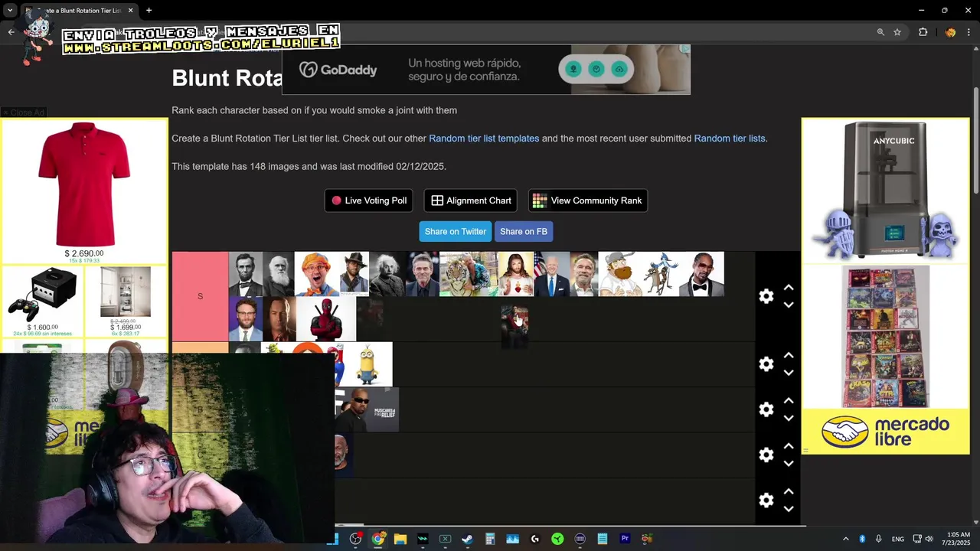Image resolution: width=980 pixels, height=551 pixels.
Task: Click the page vertical scrollbar
Action: (x=975, y=142)
